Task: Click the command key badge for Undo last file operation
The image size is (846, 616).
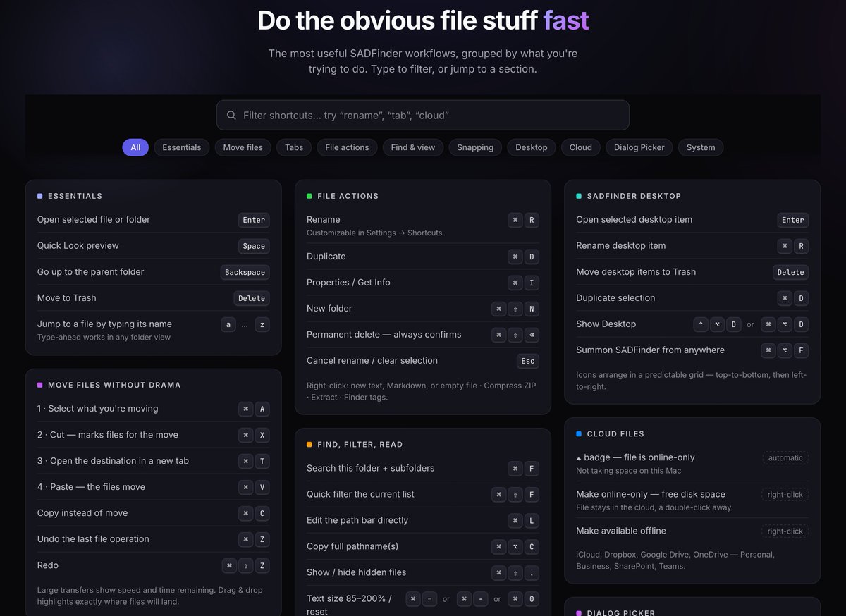Action: click(x=245, y=539)
